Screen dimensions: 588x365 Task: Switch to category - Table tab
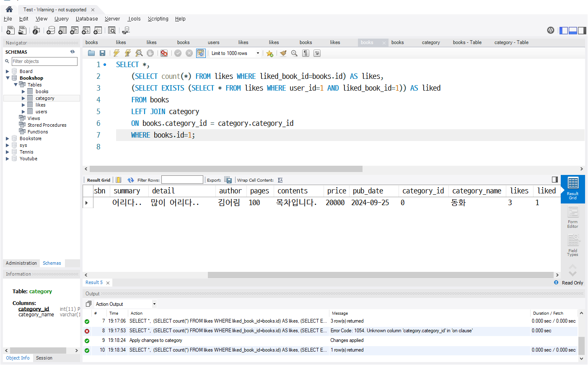(511, 42)
